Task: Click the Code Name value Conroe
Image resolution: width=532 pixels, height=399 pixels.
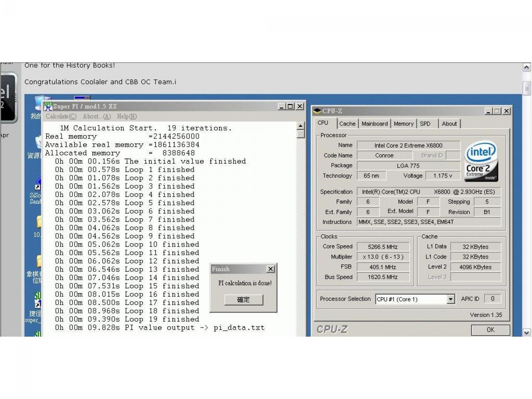Action: 384,155
